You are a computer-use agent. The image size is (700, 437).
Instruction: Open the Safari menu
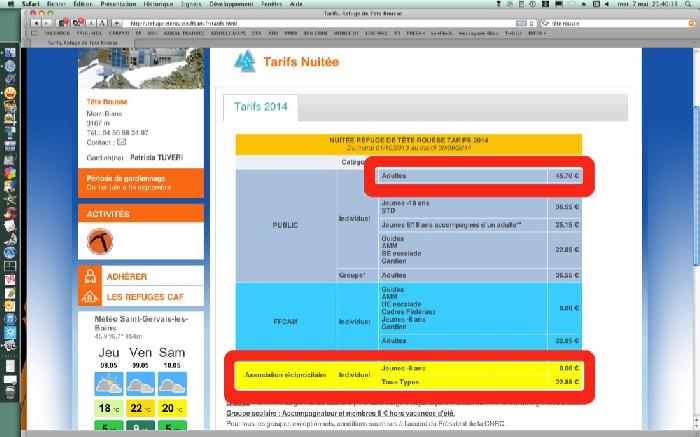tap(31, 4)
